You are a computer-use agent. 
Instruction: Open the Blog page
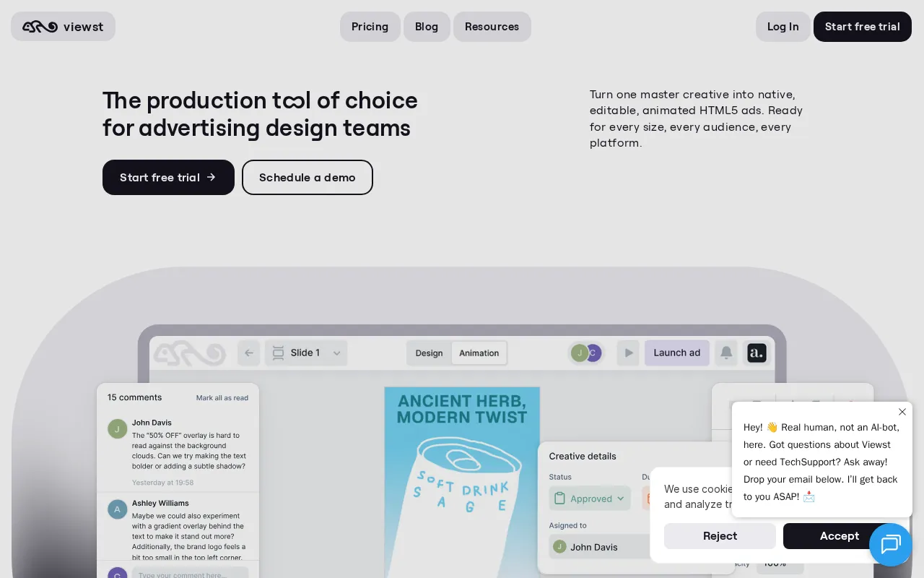coord(427,27)
